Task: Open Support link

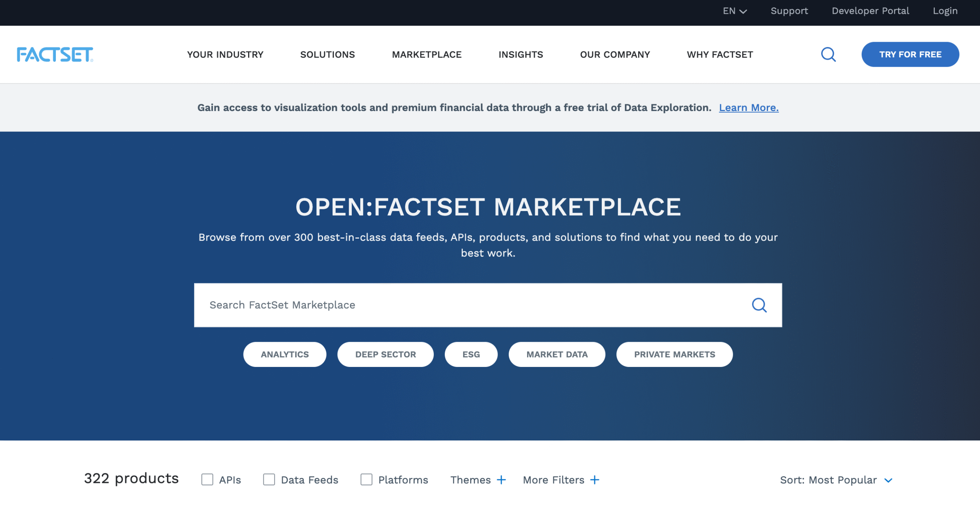Action: point(789,11)
